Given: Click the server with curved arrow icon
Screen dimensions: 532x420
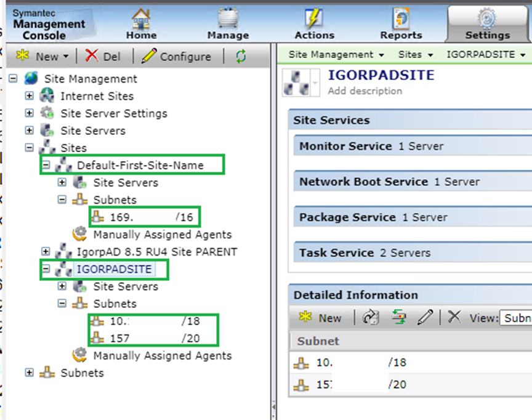Looking at the screenshot, I should (371, 318).
